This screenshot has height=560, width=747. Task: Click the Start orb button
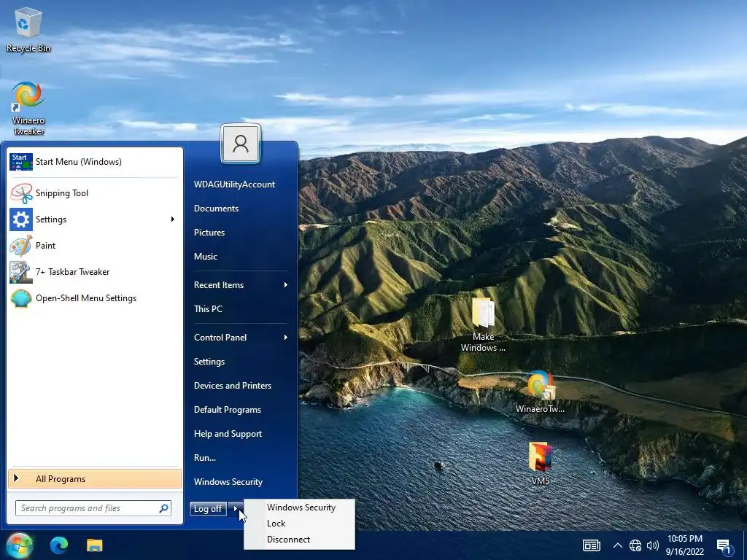(20, 545)
